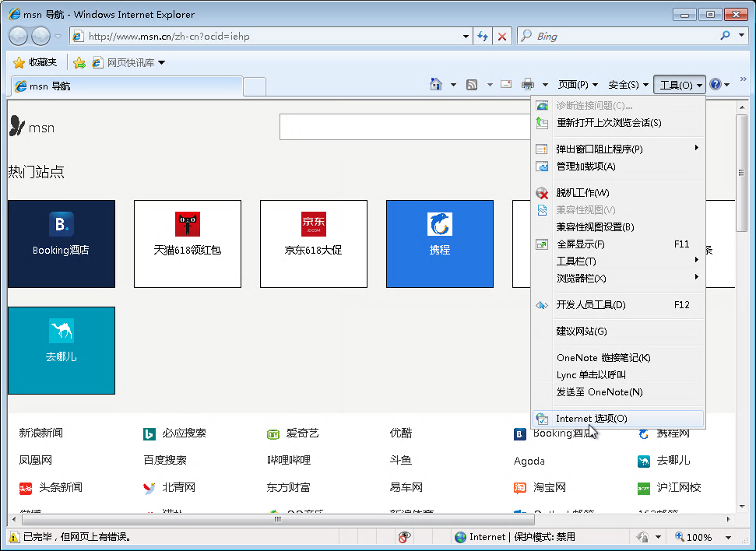This screenshot has height=551, width=756.
Task: Select 兼容性视图设置(B)
Action: pyautogui.click(x=617, y=227)
